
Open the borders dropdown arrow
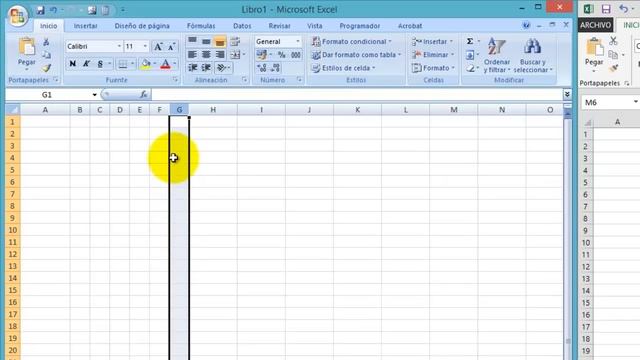coord(133,64)
